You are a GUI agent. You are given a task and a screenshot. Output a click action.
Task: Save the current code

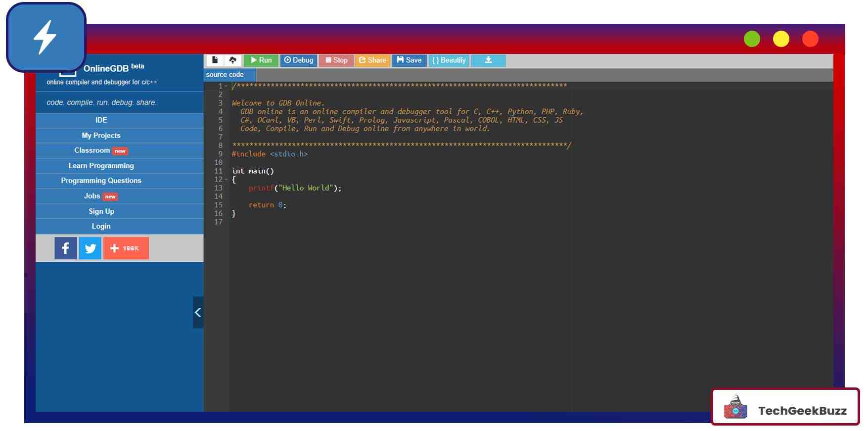click(x=409, y=60)
